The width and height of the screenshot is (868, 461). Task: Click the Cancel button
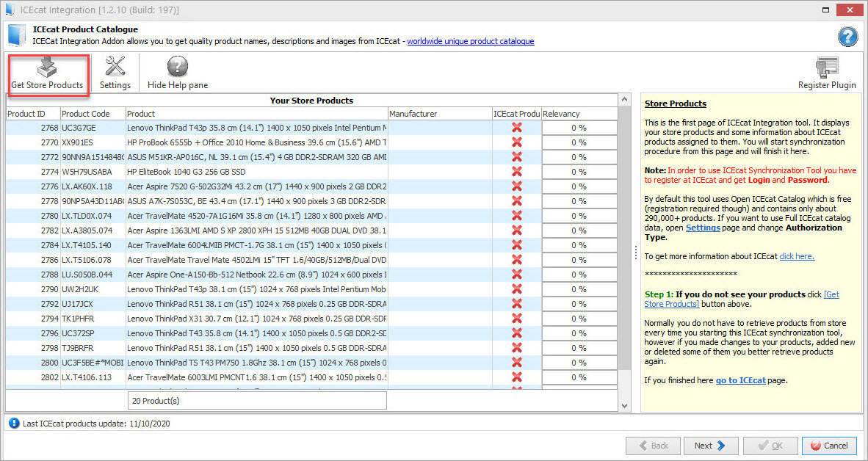coord(829,446)
